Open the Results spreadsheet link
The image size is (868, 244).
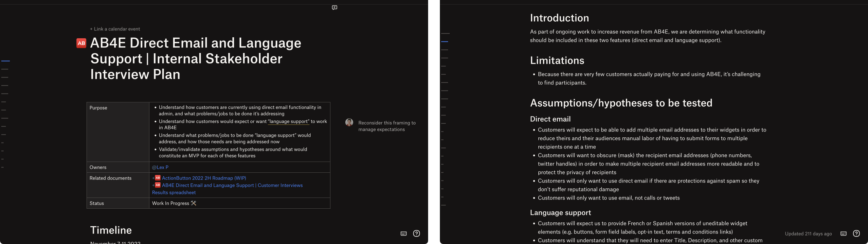coord(174,193)
